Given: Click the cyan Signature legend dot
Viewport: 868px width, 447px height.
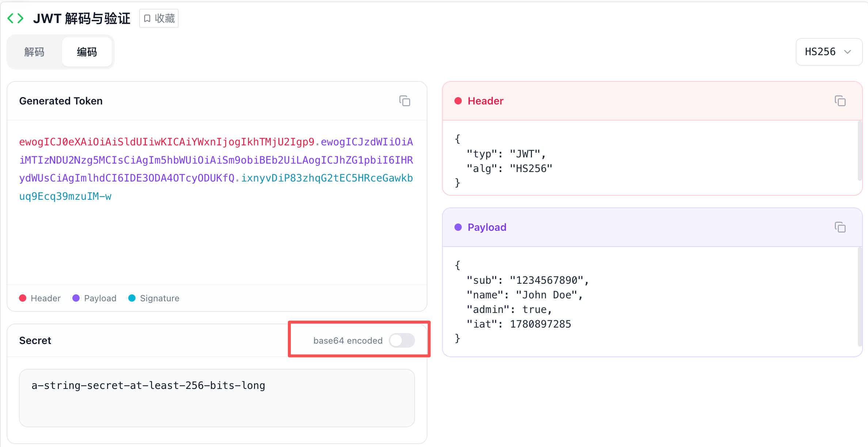Looking at the screenshot, I should (132, 298).
